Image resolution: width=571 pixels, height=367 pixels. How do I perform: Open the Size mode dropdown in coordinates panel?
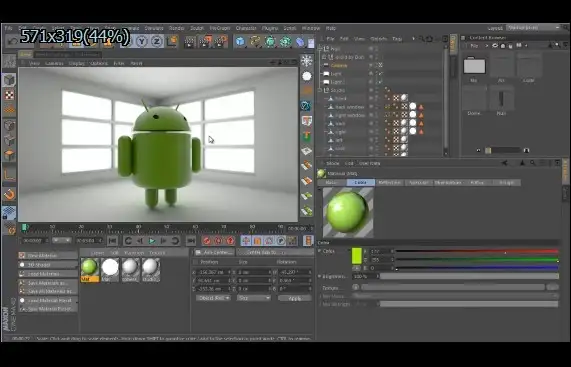253,298
